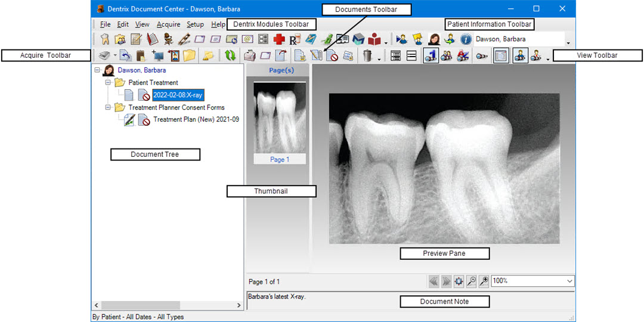
Task: Click the tooth chart icon in modules toolbar
Action: coord(105,40)
